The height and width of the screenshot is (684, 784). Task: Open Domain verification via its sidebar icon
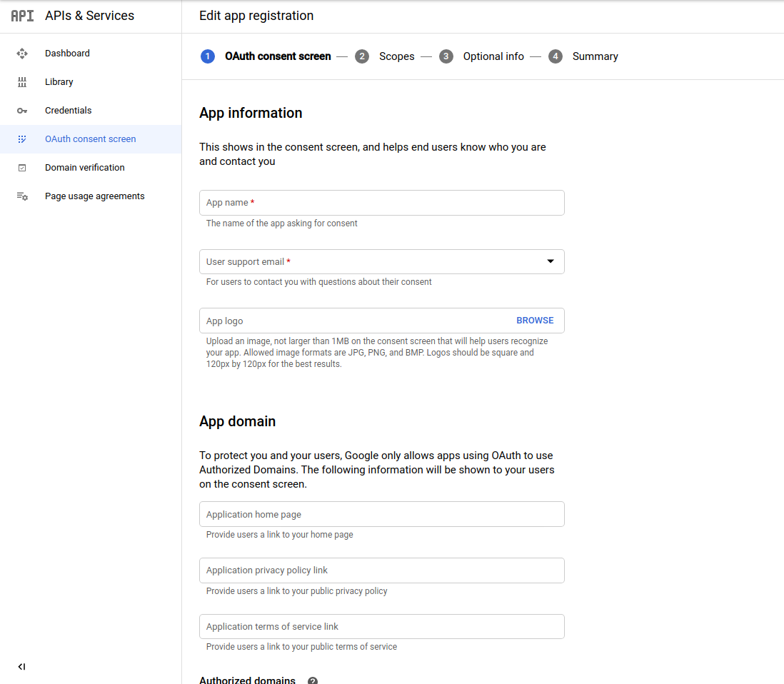22,167
